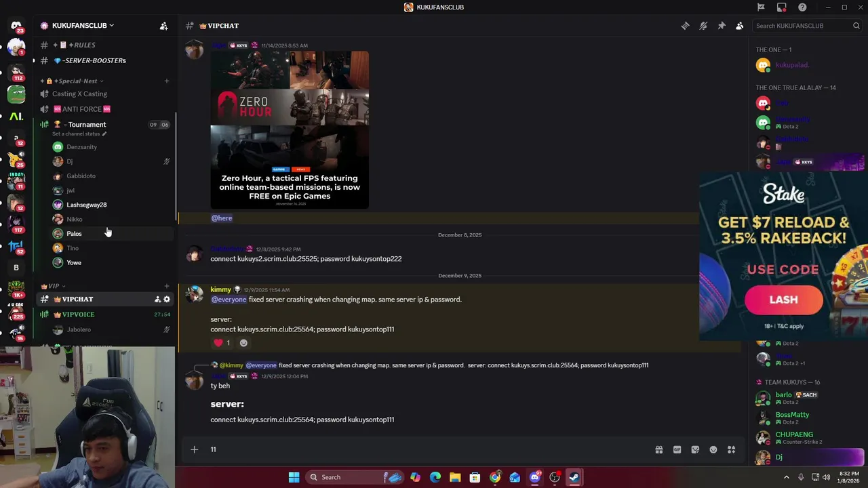Select member barlo in TEAM KUKUYS list
868x488 pixels.
[x=807, y=398]
